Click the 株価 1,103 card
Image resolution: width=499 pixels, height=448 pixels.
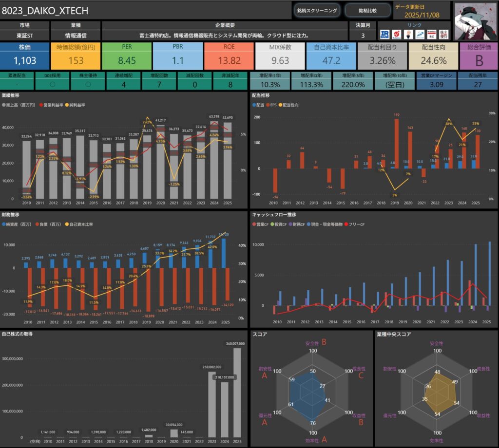pyautogui.click(x=24, y=56)
